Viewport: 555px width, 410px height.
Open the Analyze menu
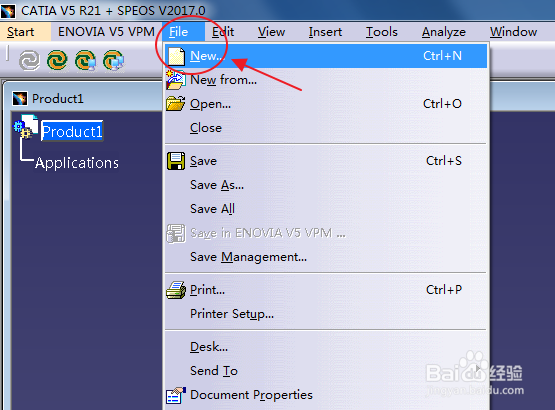point(444,32)
